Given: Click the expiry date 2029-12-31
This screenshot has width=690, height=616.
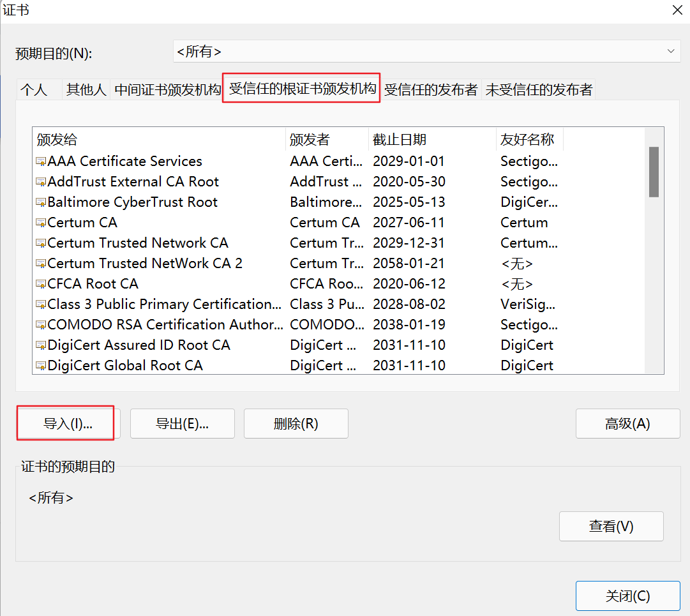Looking at the screenshot, I should (409, 243).
